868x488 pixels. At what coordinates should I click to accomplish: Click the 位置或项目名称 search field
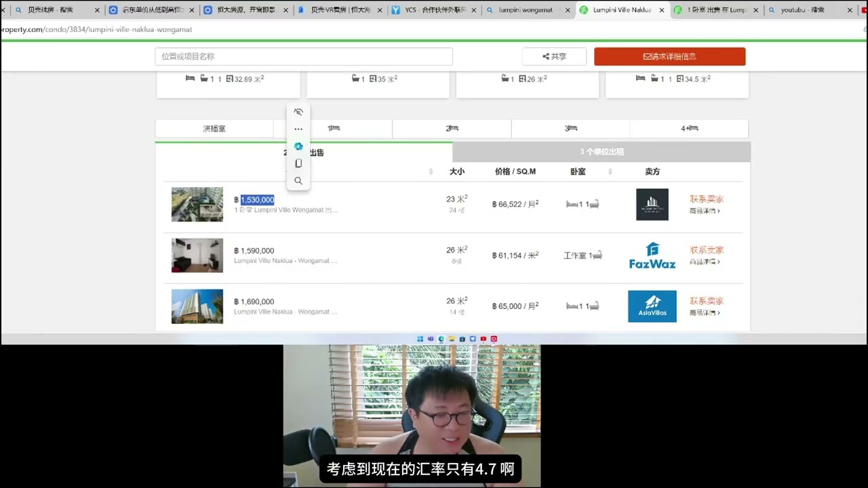304,56
